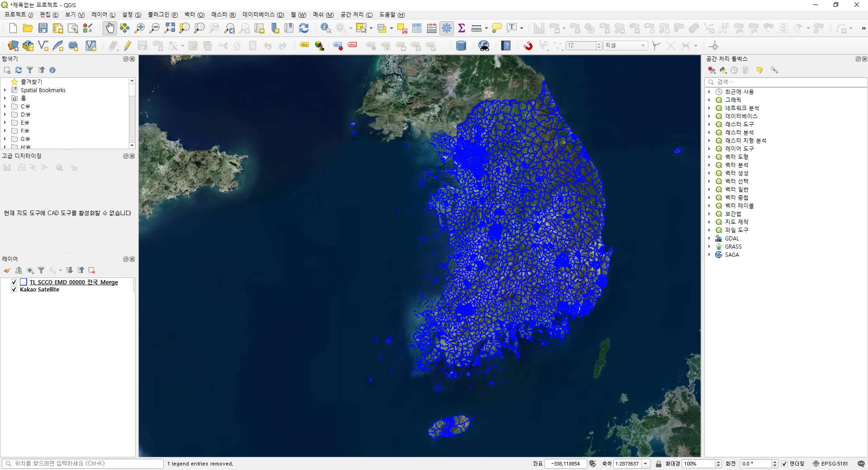This screenshot has width=868, height=470.
Task: Open the statistical summary sigma icon
Action: (462, 28)
